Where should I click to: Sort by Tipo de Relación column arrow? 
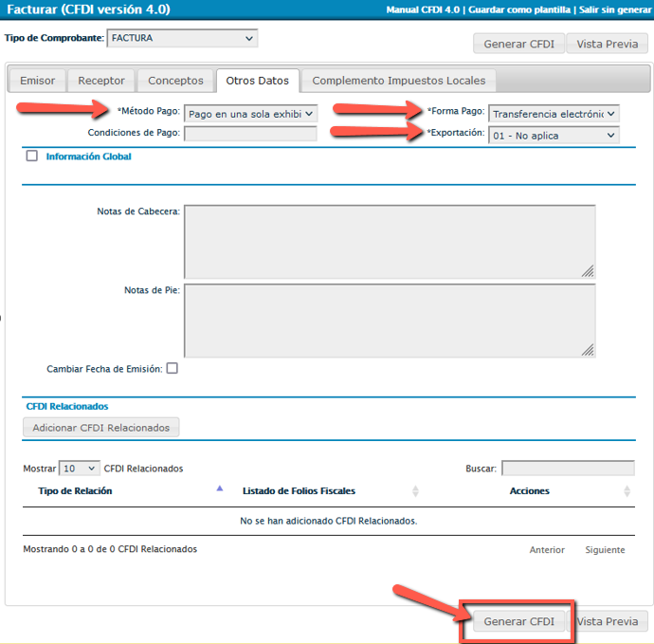coord(220,489)
